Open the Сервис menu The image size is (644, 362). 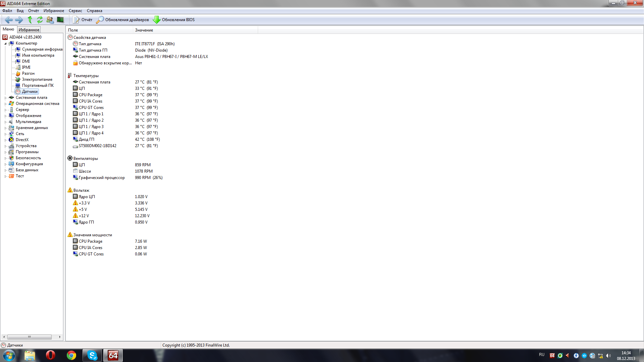(75, 11)
